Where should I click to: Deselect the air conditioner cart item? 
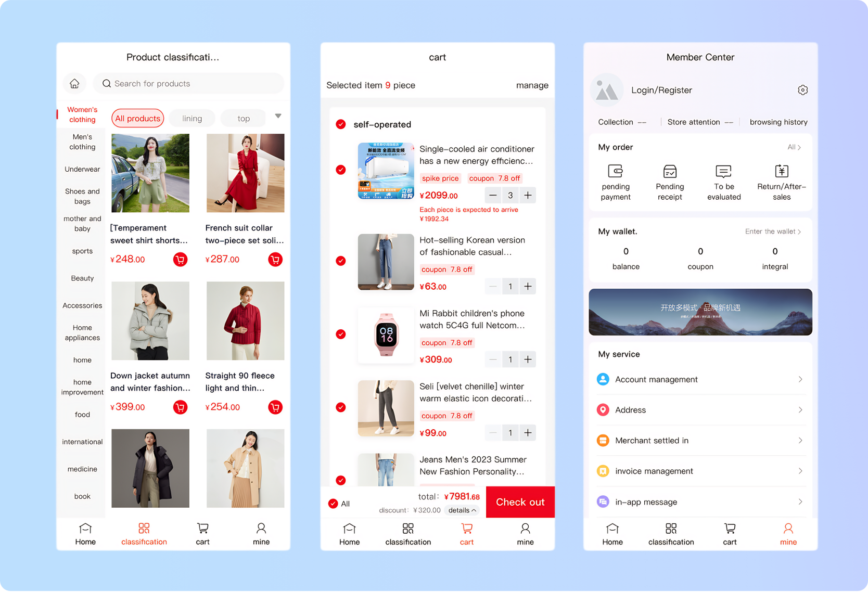pos(341,170)
